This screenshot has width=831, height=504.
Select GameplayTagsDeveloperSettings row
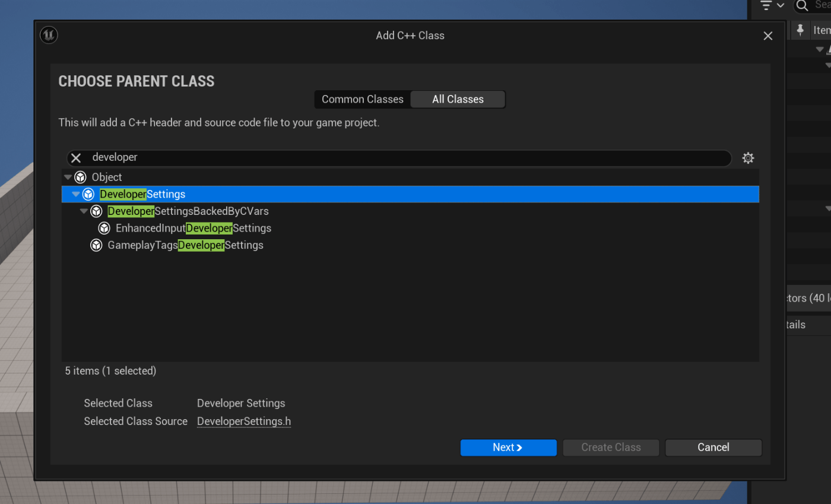click(x=410, y=245)
